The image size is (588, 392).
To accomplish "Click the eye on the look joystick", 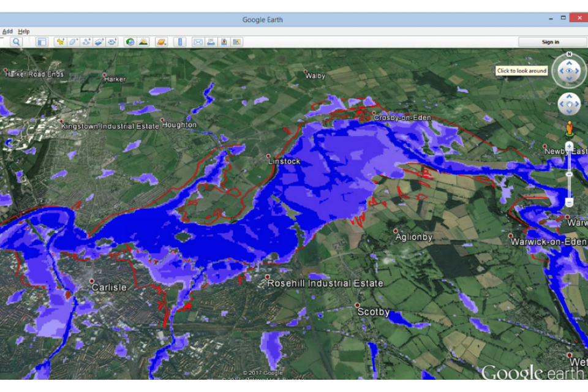I will click(569, 71).
